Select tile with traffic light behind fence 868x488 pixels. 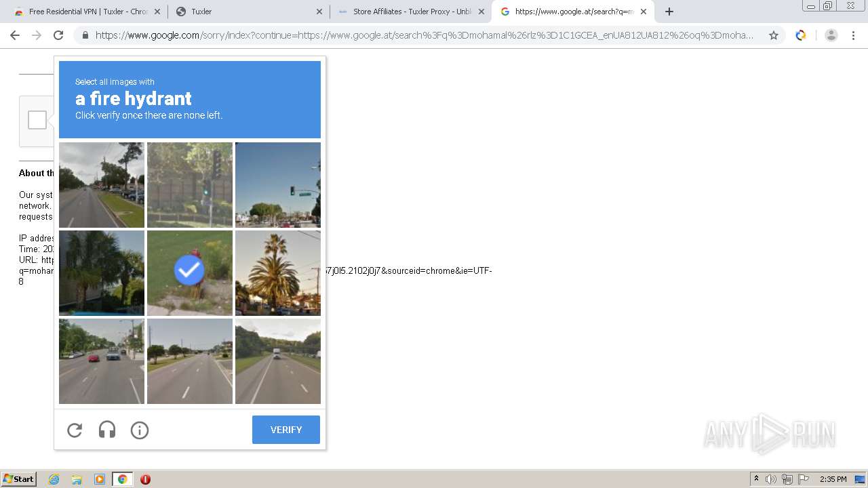tap(190, 185)
